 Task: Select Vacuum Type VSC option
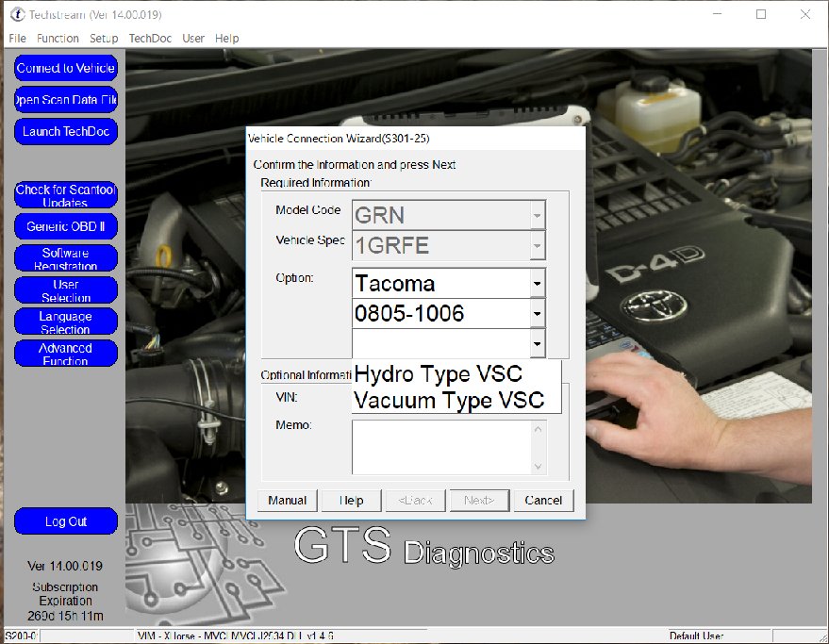tap(456, 400)
